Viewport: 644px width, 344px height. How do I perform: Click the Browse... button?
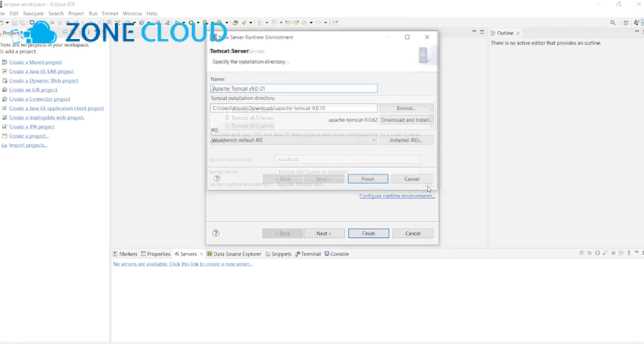(406, 108)
